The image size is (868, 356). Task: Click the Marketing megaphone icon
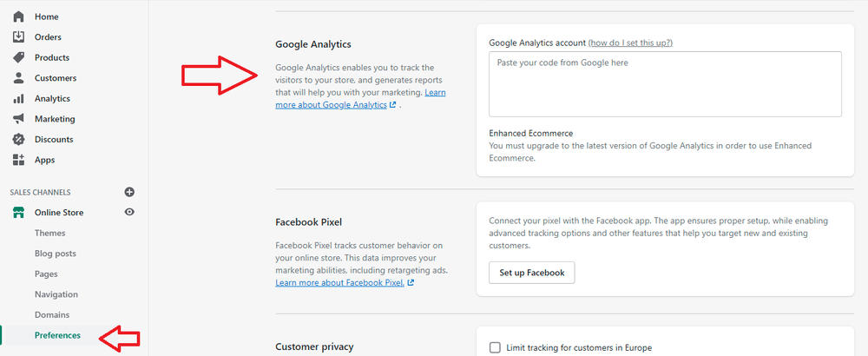18,119
